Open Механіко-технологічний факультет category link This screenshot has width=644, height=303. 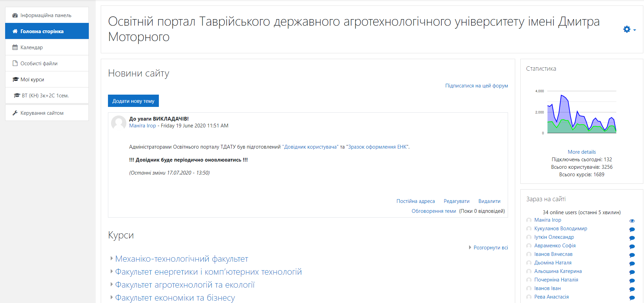[181, 259]
